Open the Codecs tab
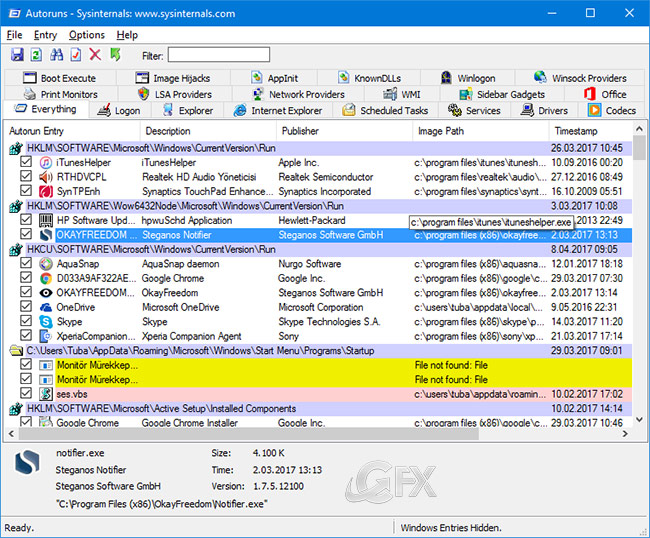Image resolution: width=650 pixels, height=538 pixels. pyautogui.click(x=613, y=111)
